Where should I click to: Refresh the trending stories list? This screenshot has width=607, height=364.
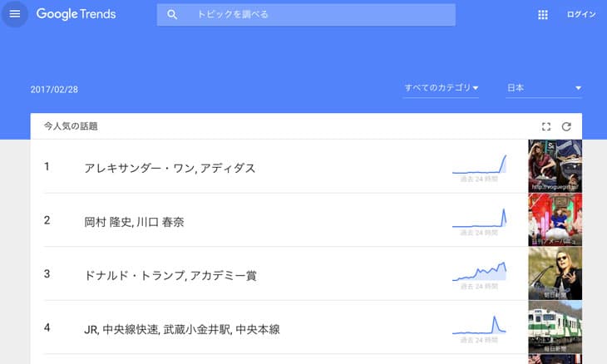(567, 126)
